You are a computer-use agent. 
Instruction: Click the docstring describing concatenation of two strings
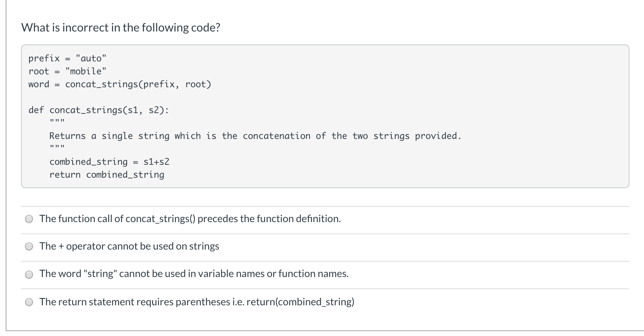point(255,136)
